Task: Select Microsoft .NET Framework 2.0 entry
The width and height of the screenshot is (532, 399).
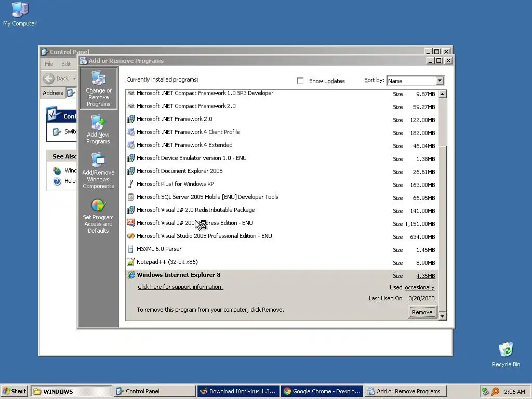Action: 282,119
